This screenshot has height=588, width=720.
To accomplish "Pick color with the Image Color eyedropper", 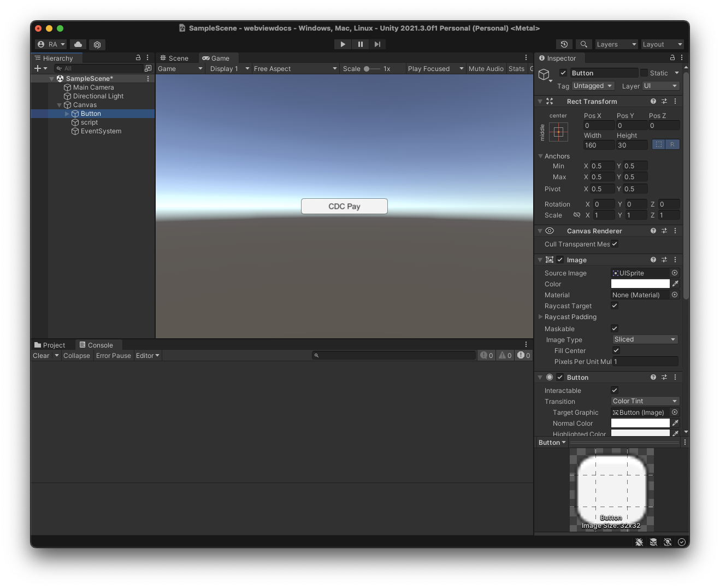I will click(675, 284).
